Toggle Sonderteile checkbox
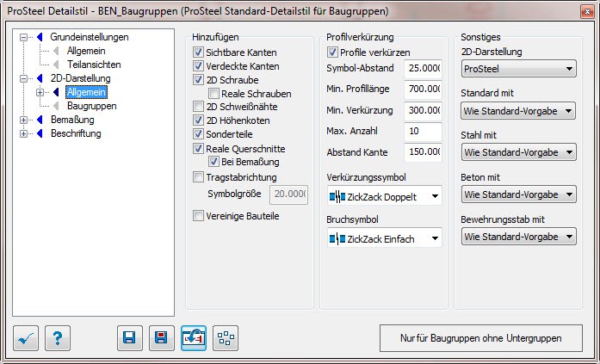 pos(198,134)
